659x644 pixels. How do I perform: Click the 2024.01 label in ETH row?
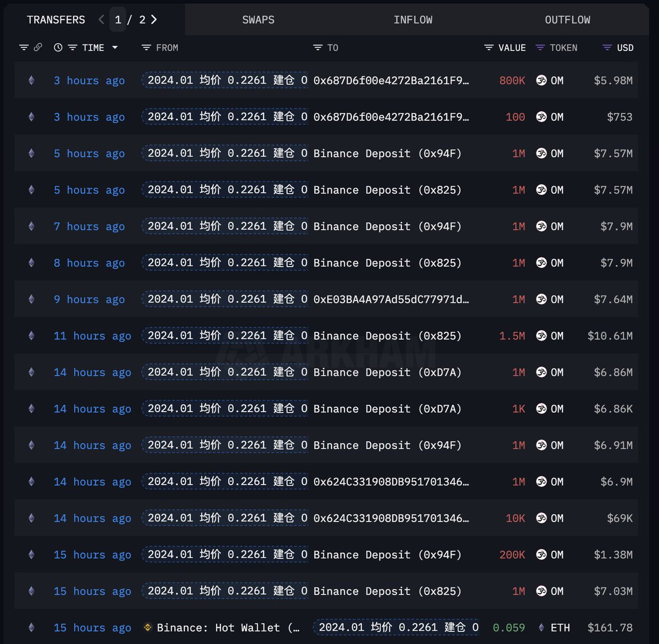coord(396,628)
